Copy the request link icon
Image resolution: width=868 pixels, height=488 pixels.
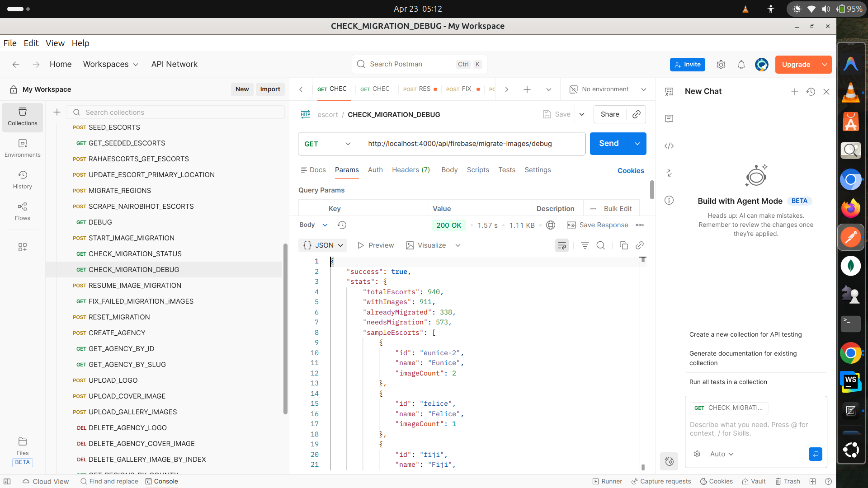637,114
